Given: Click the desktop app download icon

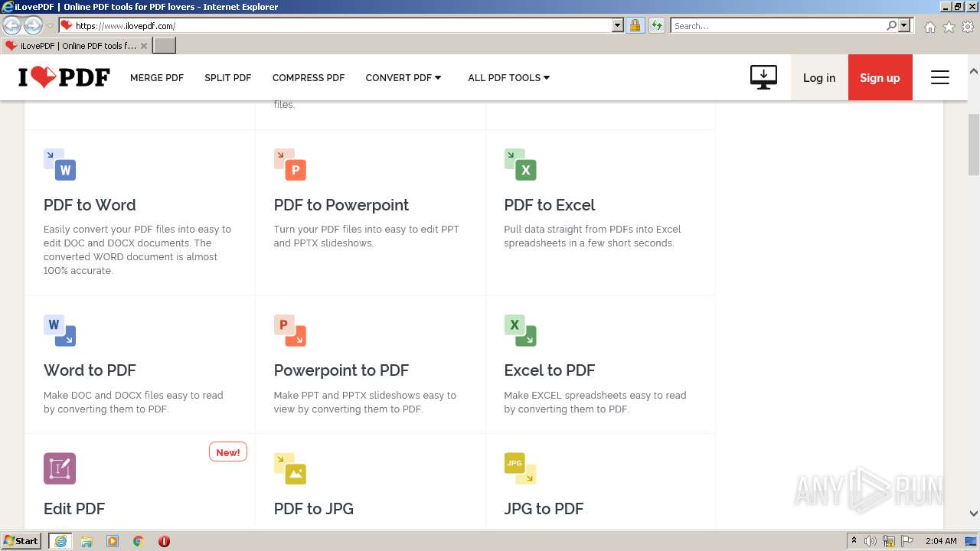Looking at the screenshot, I should click(x=763, y=77).
